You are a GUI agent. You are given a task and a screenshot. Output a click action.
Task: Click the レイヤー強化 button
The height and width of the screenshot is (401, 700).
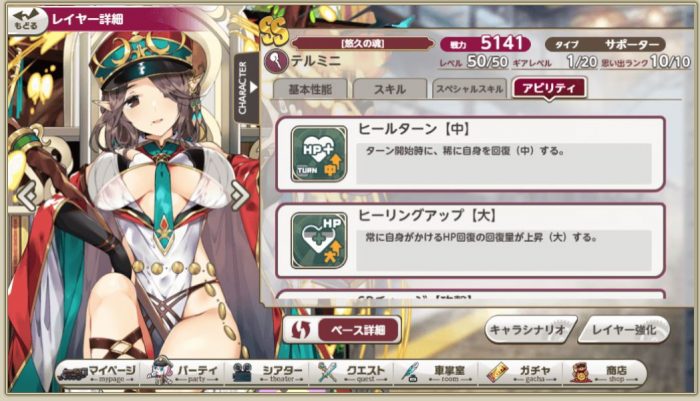624,330
